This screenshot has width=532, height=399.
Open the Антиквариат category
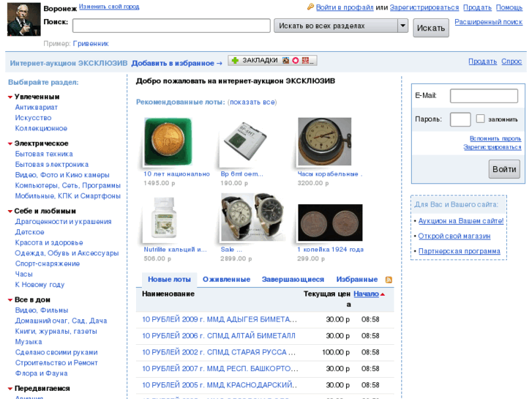pos(37,108)
